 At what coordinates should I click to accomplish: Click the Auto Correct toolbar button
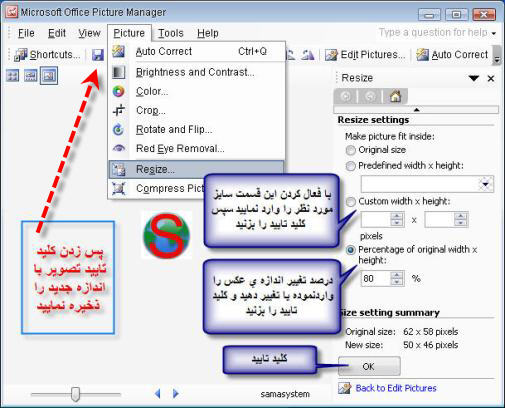click(x=452, y=55)
